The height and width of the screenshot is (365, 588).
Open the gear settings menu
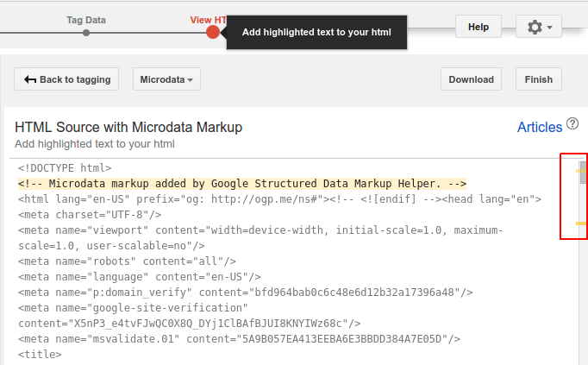(535, 28)
